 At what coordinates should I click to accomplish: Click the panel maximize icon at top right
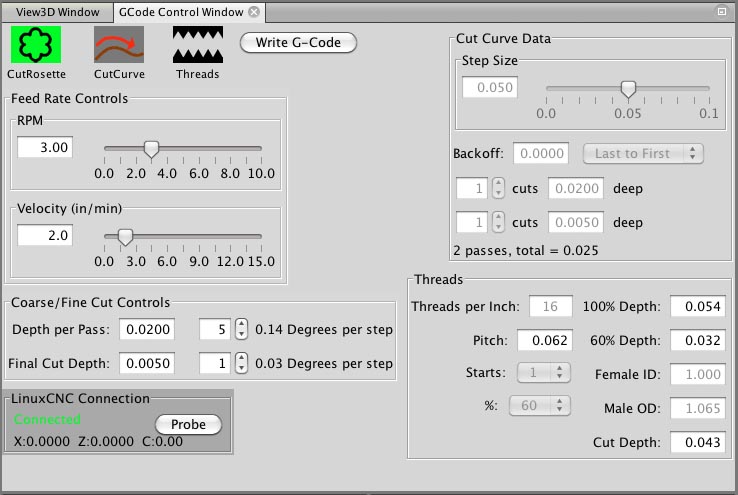722,11
